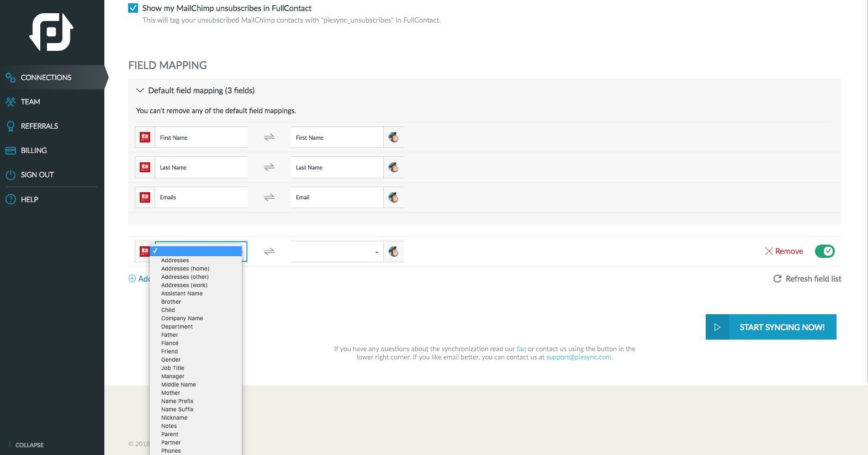Click the Add mapping plus icon

(132, 279)
